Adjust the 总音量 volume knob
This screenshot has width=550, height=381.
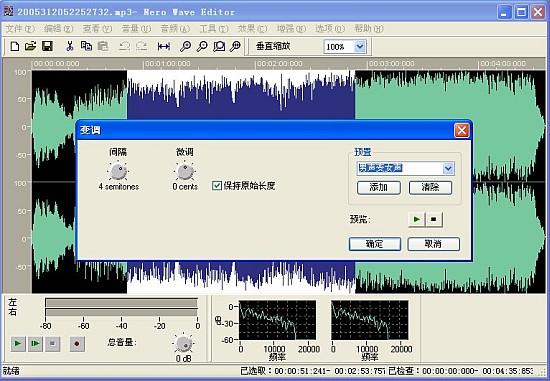click(183, 343)
